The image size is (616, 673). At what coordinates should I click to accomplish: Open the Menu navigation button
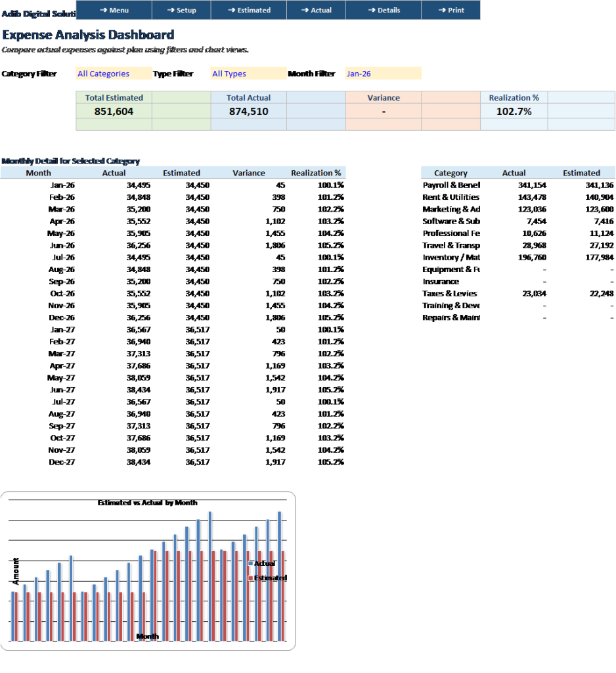(x=114, y=10)
